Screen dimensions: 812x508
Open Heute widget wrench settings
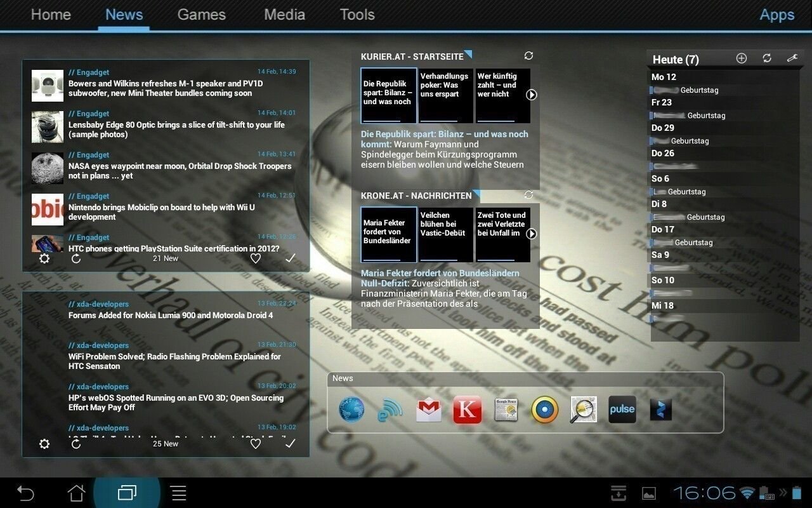pos(792,58)
